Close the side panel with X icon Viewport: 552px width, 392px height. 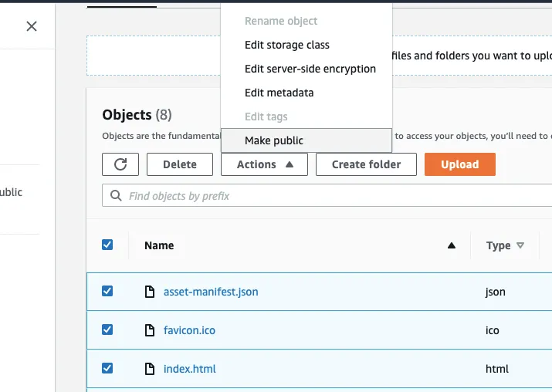click(32, 26)
